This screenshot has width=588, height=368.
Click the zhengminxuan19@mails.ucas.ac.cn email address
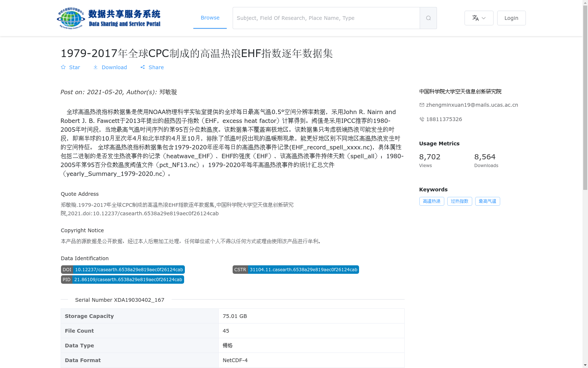tap(472, 105)
